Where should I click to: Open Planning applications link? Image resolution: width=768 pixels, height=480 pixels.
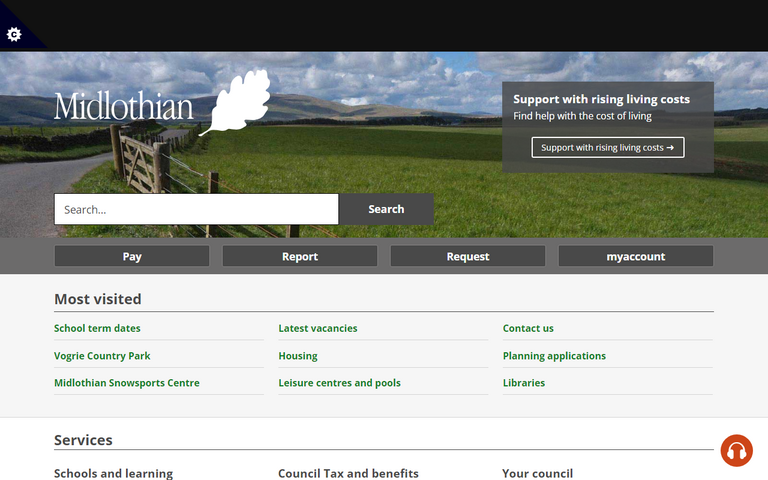554,355
